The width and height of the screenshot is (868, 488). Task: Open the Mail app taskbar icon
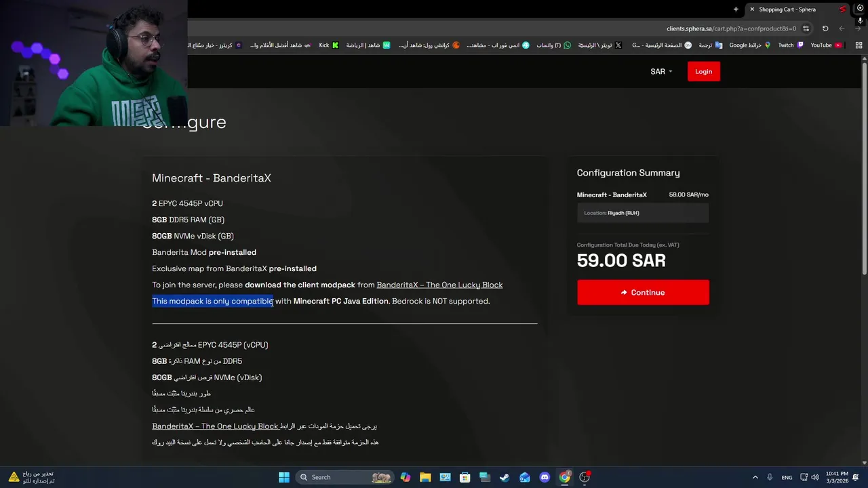click(524, 477)
